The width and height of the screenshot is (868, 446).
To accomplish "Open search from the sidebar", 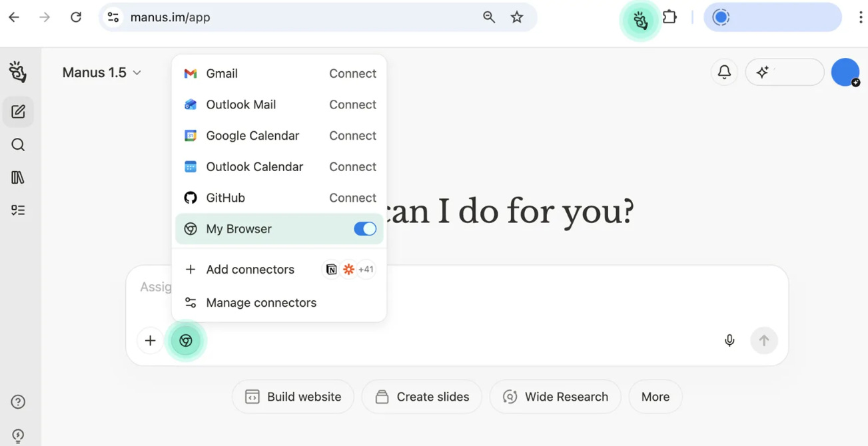I will coord(18,144).
